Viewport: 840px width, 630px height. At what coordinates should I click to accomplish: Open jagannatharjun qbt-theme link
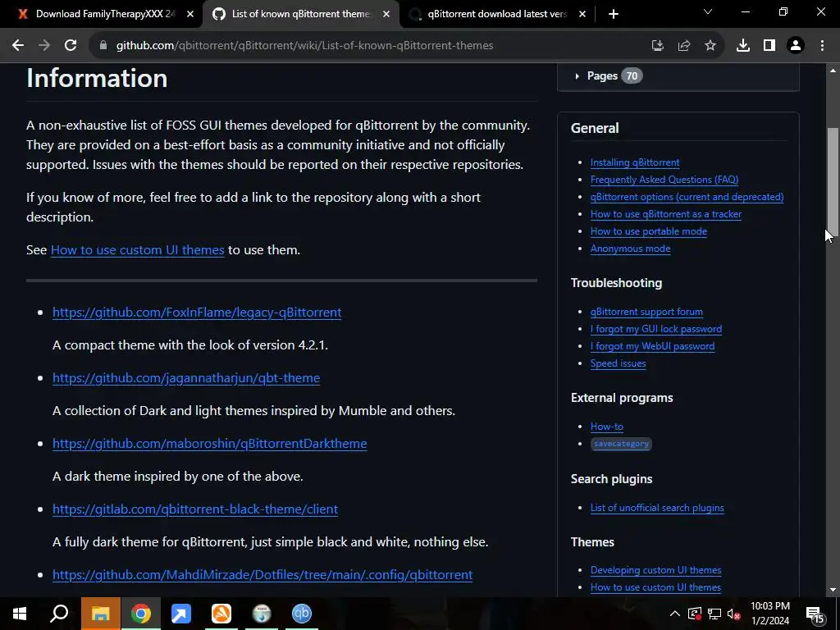pos(186,378)
